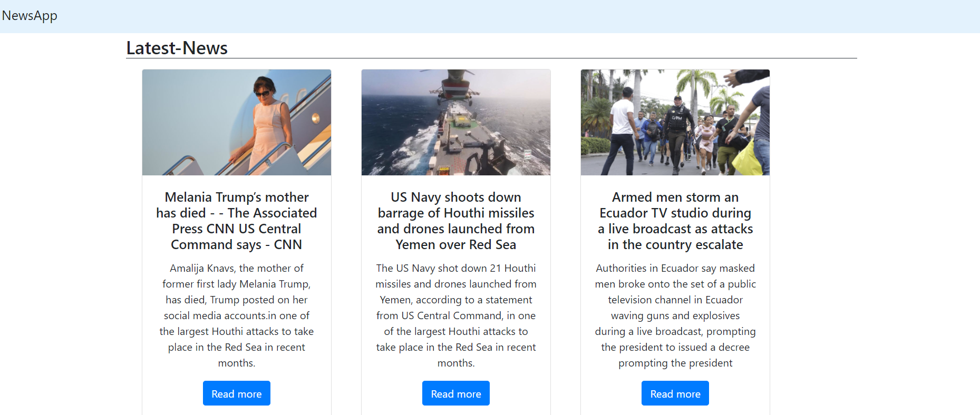This screenshot has width=980, height=415.
Task: Click the Ecuador TV studio headline
Action: tap(675, 221)
